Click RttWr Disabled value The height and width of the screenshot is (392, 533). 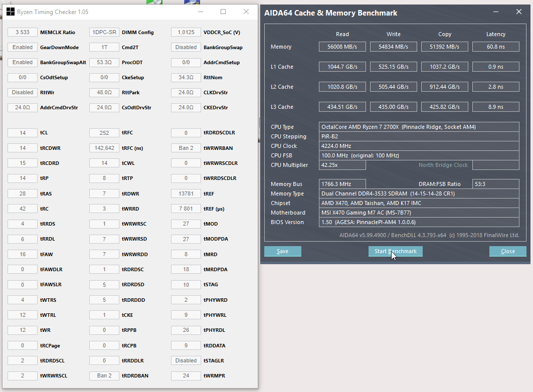click(23, 92)
